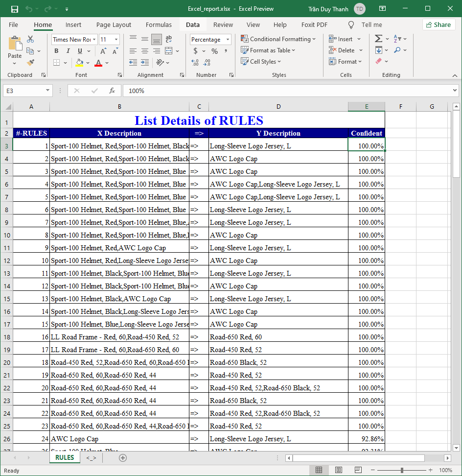Click the AutoSum sigma icon
Image resolution: width=462 pixels, height=476 pixels.
pyautogui.click(x=378, y=39)
